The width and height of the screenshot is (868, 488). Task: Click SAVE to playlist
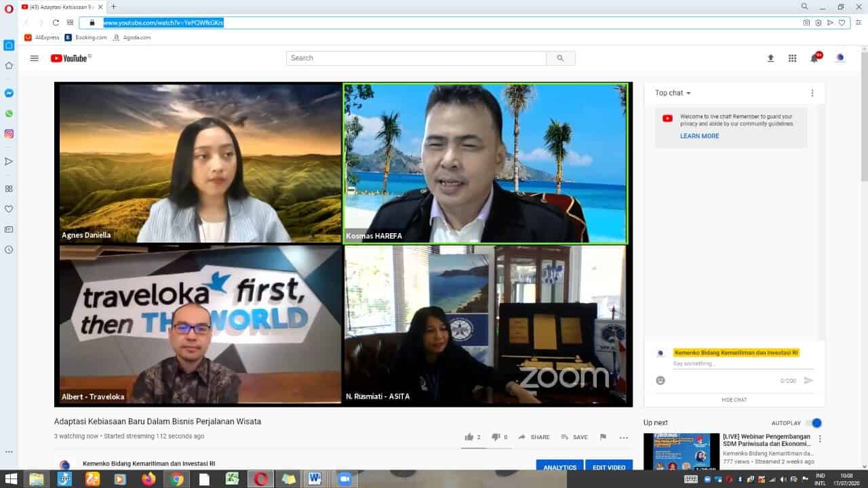(x=574, y=437)
